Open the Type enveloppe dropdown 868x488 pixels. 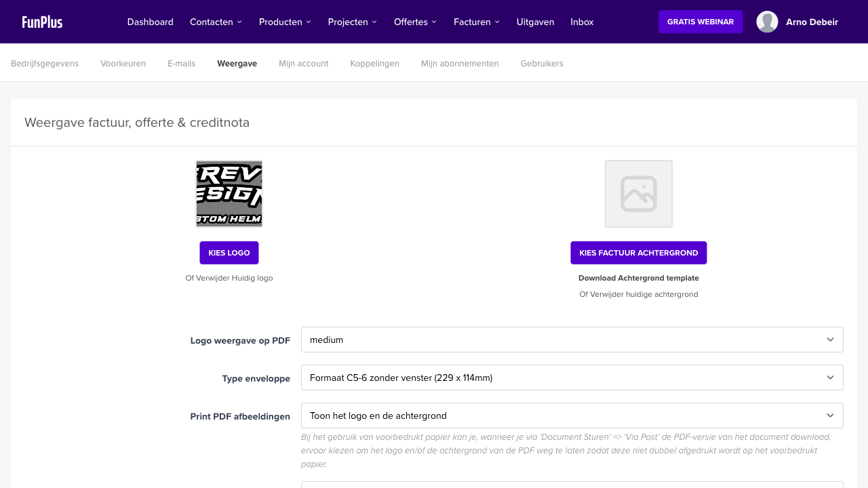(x=572, y=378)
